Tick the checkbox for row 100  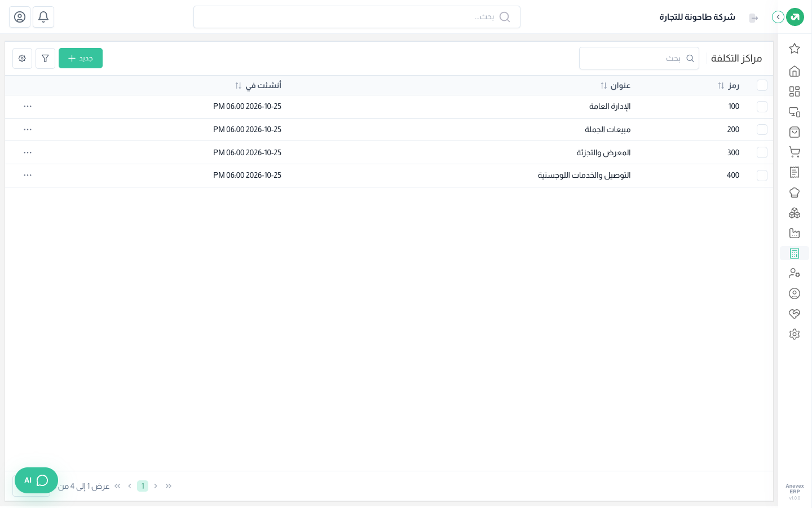762,107
